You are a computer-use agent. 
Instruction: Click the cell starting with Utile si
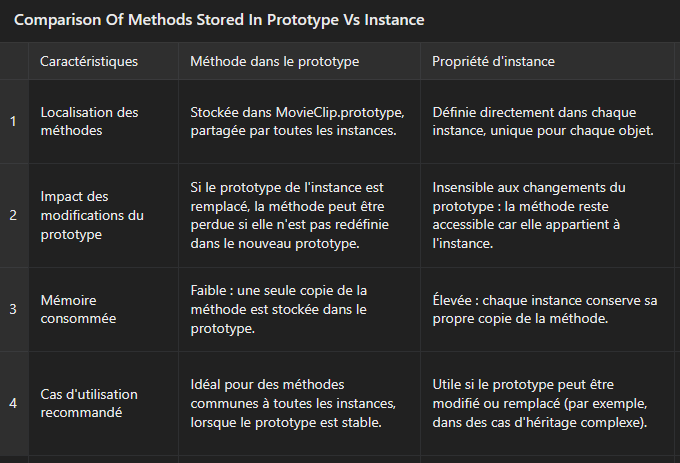click(x=547, y=403)
